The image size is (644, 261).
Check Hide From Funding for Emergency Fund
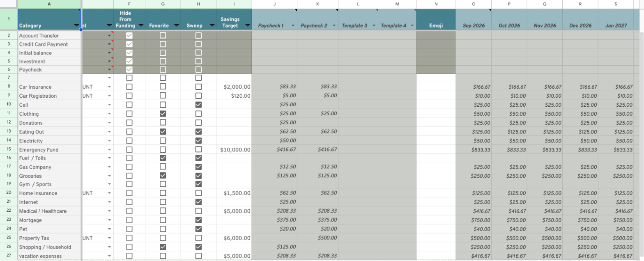[x=129, y=149]
